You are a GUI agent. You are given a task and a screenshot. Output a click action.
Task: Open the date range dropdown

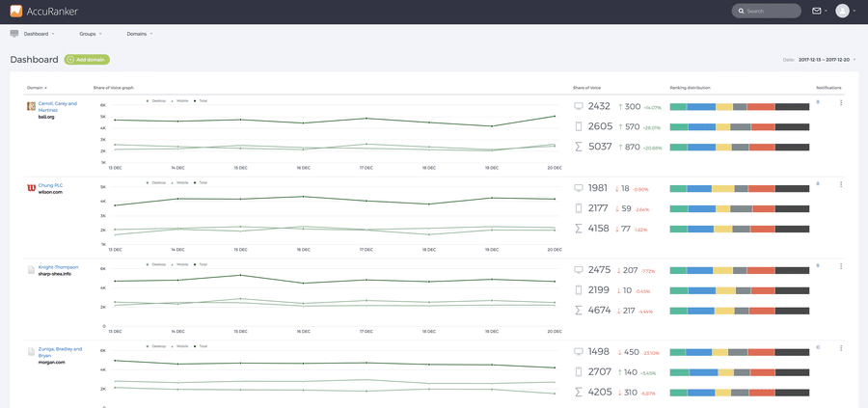point(827,60)
